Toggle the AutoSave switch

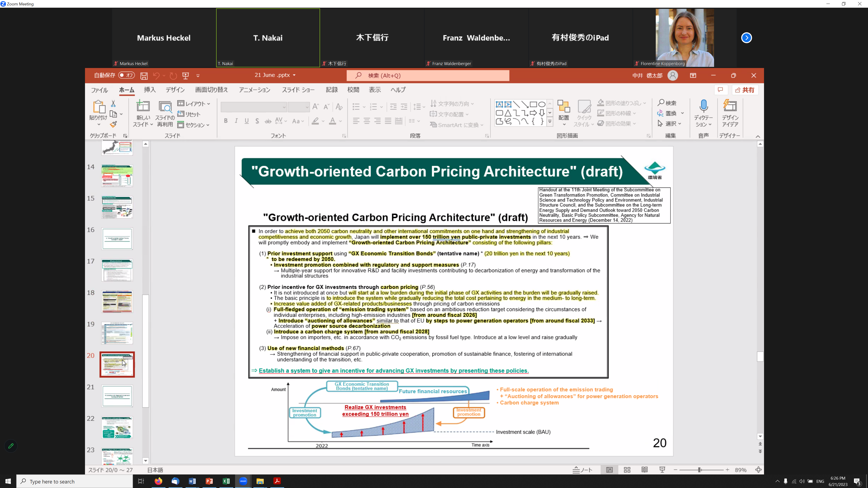point(126,75)
